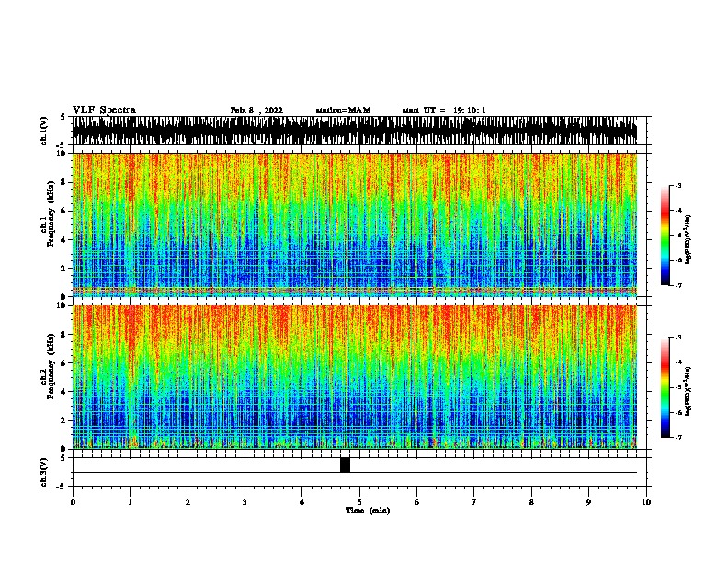The image size is (728, 563).
Task: Click time axis tick label "2"
Action: (x=188, y=502)
